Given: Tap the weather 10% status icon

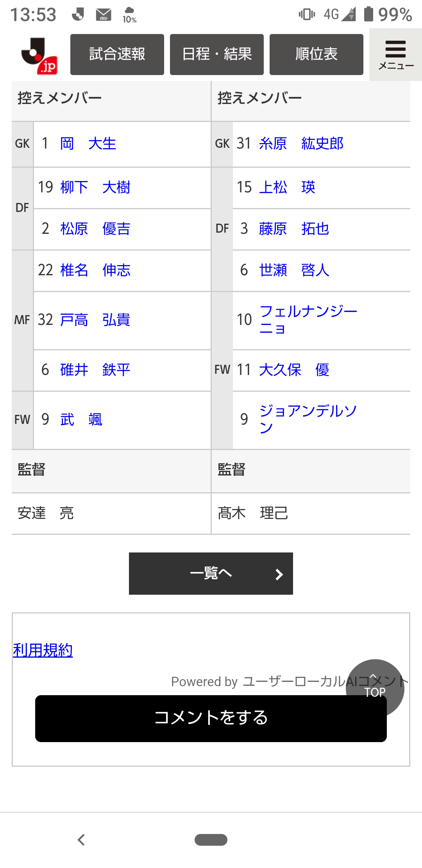Looking at the screenshot, I should tap(129, 15).
